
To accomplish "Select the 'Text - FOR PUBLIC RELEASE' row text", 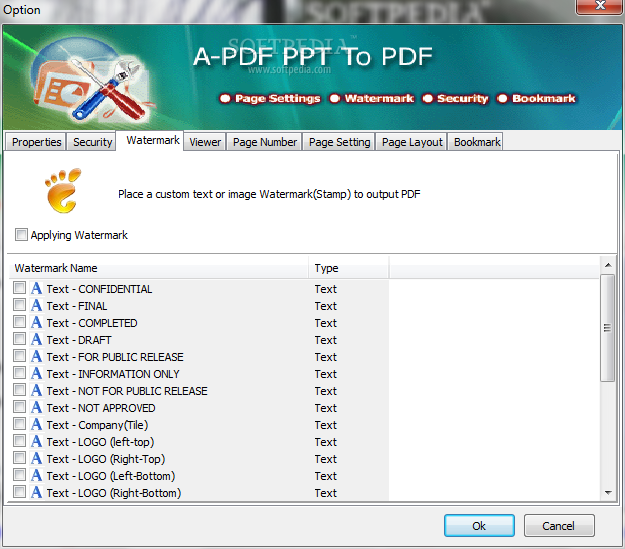I will 115,357.
